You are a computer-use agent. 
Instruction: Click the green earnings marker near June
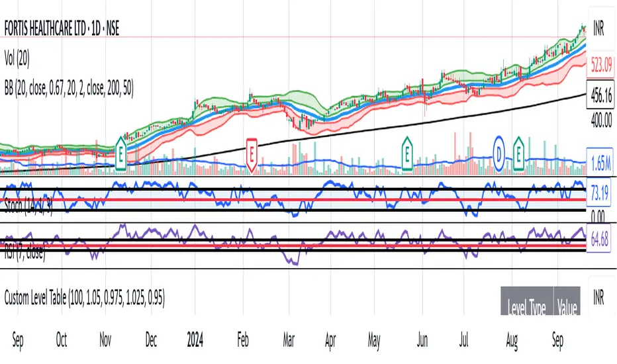coord(407,154)
